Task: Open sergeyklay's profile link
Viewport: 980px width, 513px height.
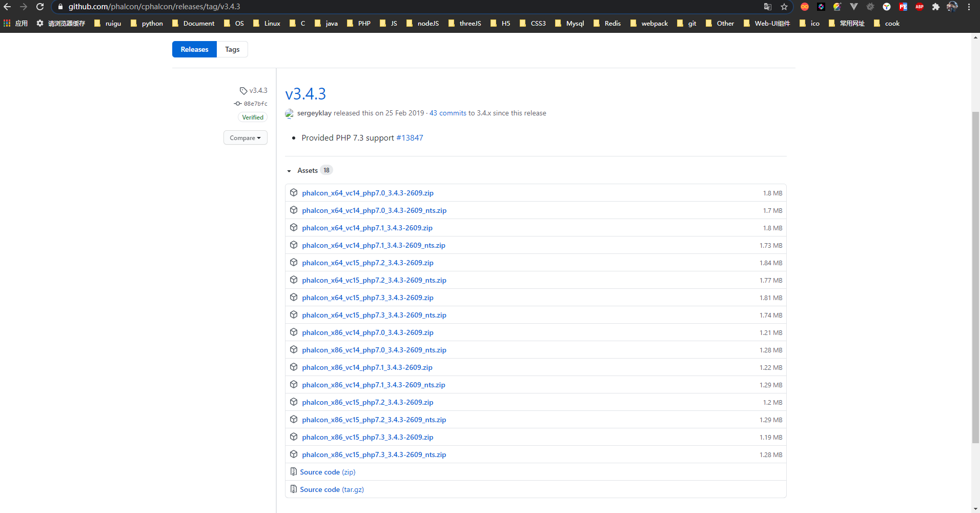Action: tap(314, 113)
